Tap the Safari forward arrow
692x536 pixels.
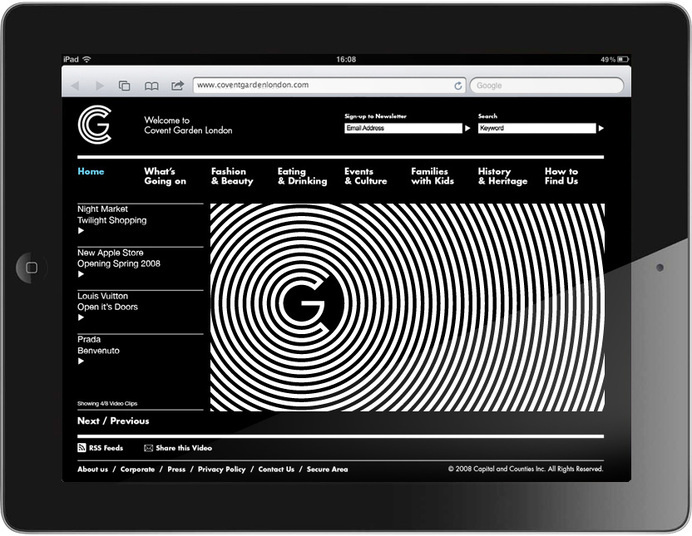(x=100, y=86)
